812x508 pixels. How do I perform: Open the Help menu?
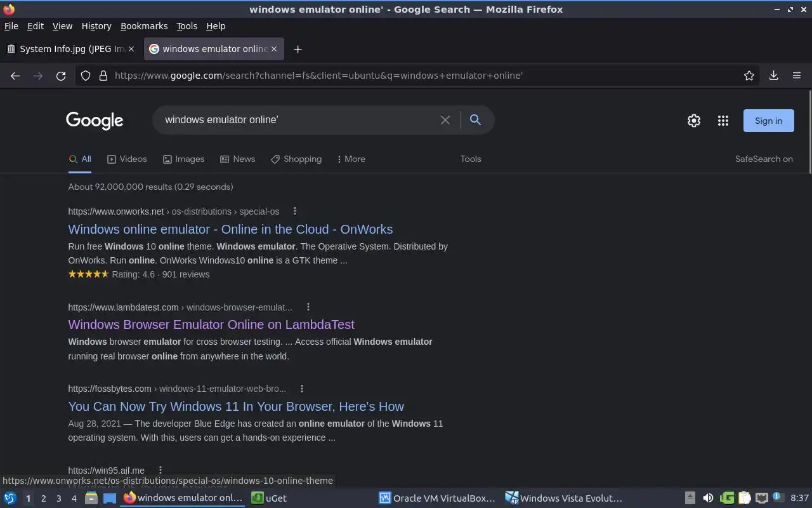point(216,26)
